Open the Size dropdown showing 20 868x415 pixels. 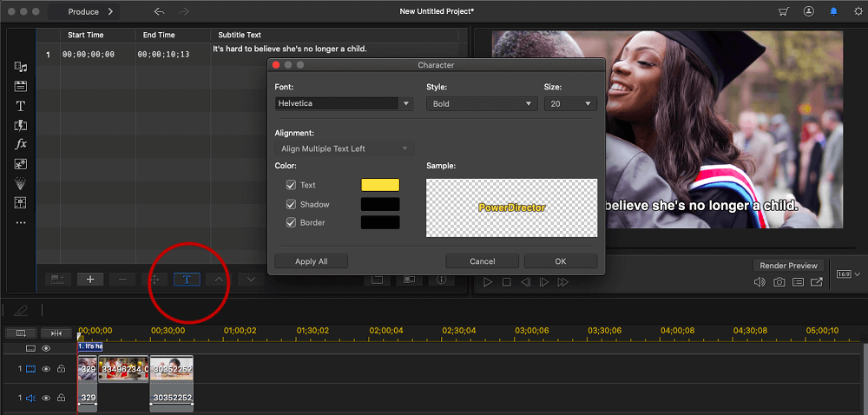click(x=571, y=103)
